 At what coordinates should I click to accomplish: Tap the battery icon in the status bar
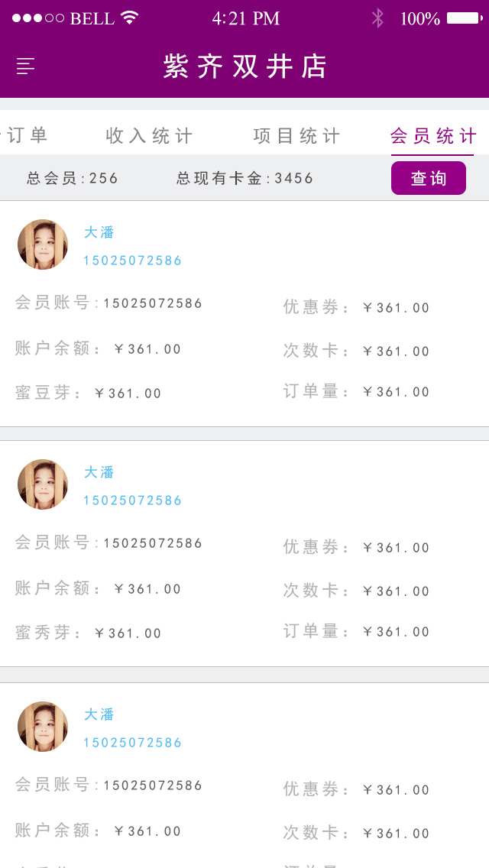[464, 18]
